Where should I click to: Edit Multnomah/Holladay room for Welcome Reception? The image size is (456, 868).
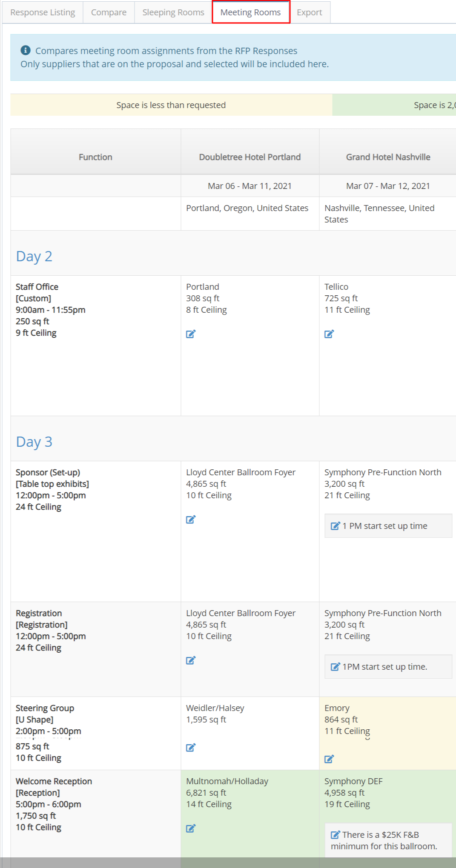click(x=191, y=828)
